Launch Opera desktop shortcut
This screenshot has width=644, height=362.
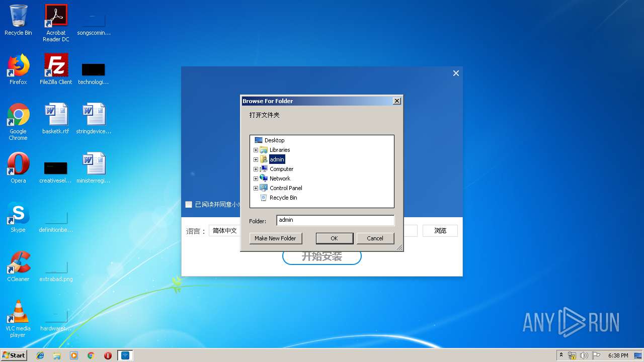point(18,168)
